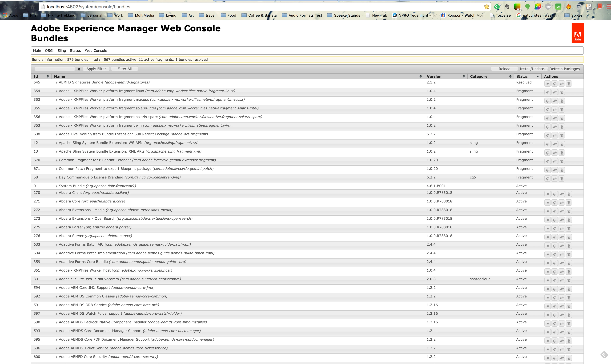Update the Adaptive Forms Core Bundle
Viewport: 611px width, 364px height.
coord(562,263)
